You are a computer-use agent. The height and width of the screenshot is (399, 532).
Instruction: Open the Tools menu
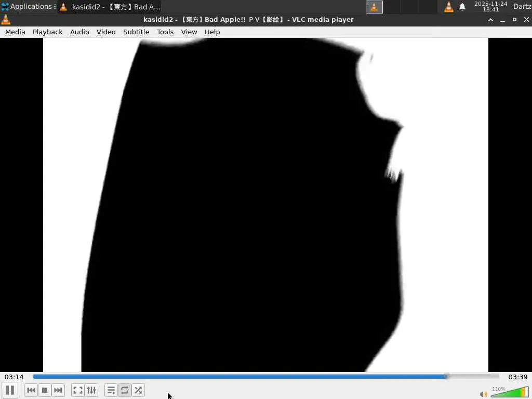(x=165, y=32)
